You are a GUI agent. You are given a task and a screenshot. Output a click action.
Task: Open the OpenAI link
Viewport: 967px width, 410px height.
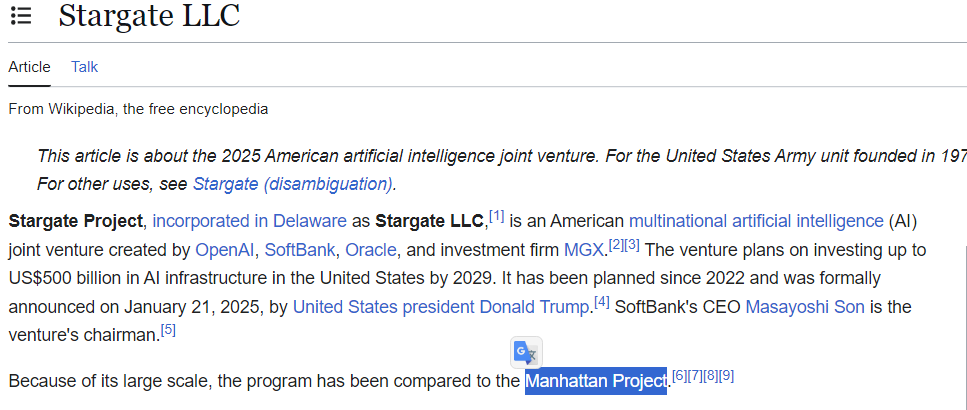[x=225, y=250]
